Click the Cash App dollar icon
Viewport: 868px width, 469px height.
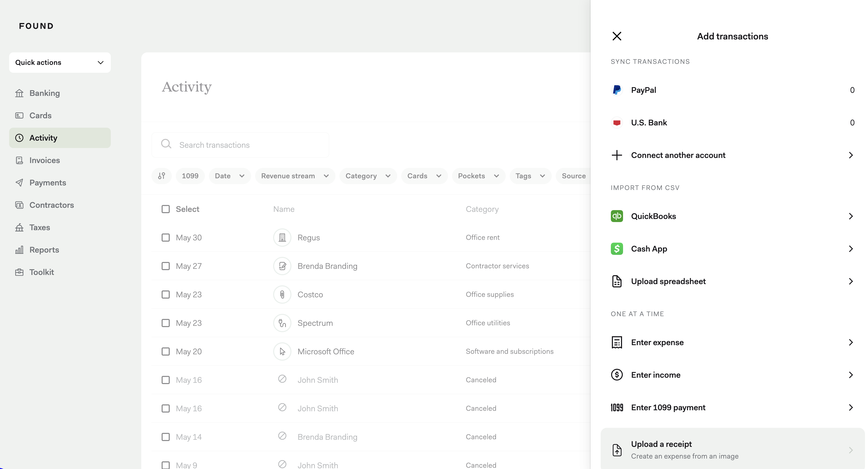click(x=617, y=249)
